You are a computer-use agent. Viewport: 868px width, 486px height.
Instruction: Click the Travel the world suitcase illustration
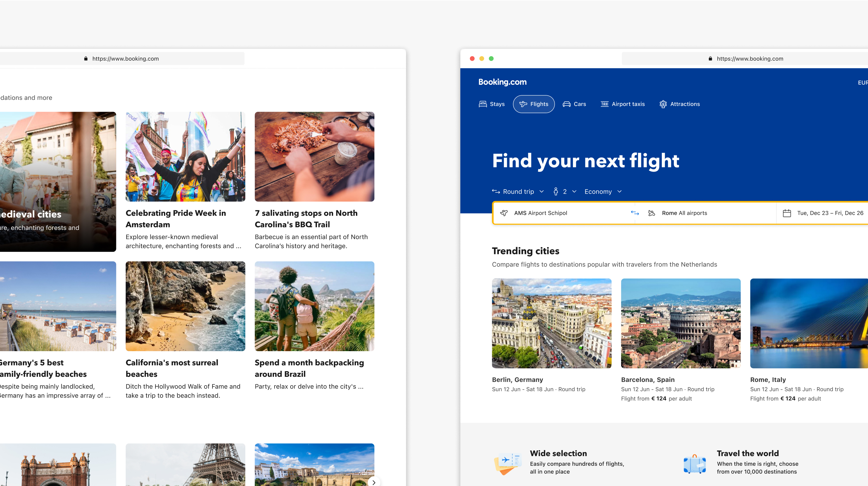(695, 464)
